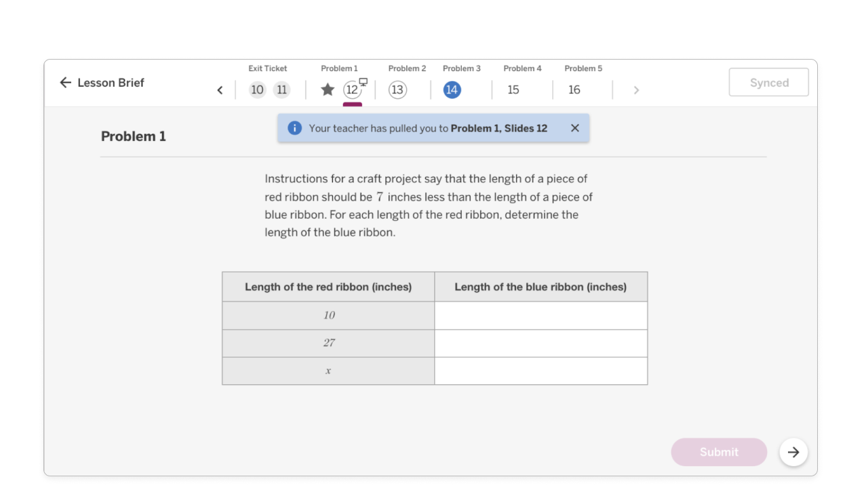
Task: Select slide 14 in Problem 3
Action: (x=452, y=89)
